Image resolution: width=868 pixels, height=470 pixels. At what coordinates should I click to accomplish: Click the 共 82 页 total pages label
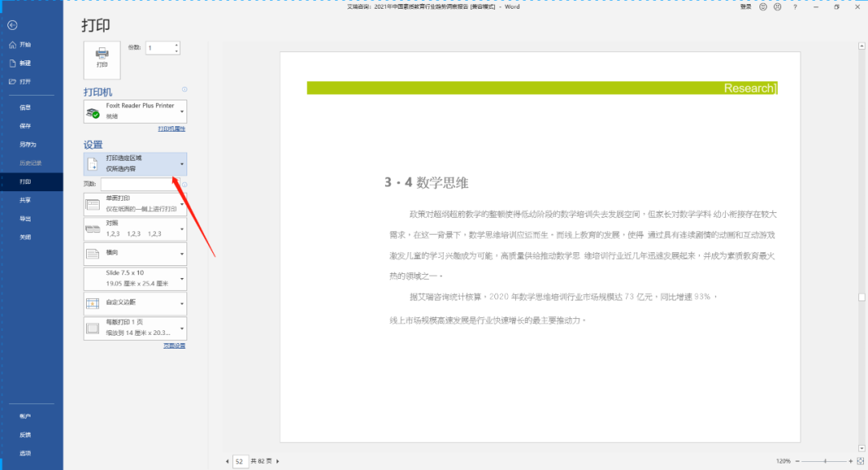tap(261, 461)
